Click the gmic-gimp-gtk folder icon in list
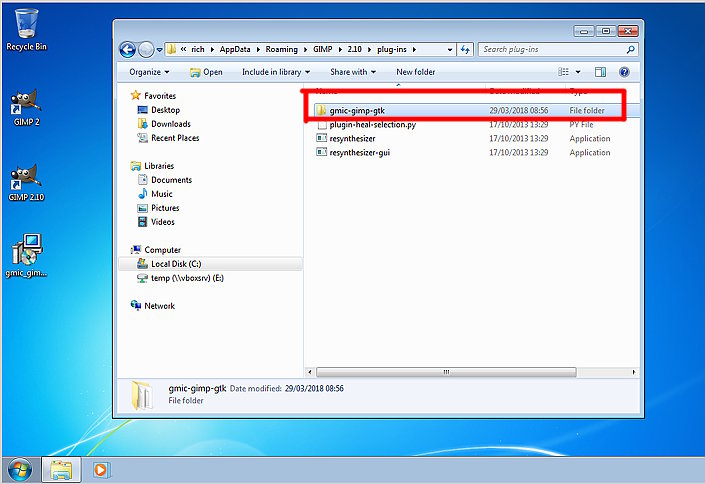The height and width of the screenshot is (484, 705). [321, 110]
